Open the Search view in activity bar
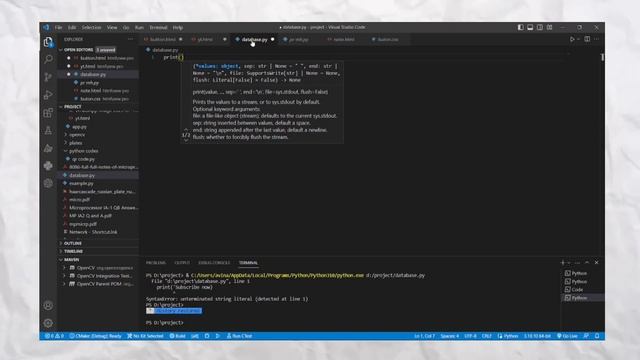640x360 pixels. (x=48, y=59)
